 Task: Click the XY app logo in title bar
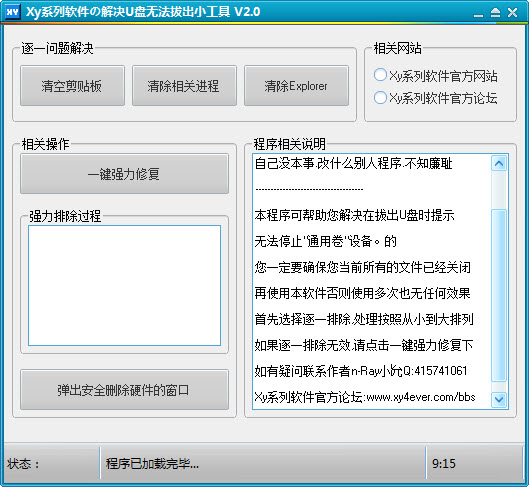[x=12, y=12]
